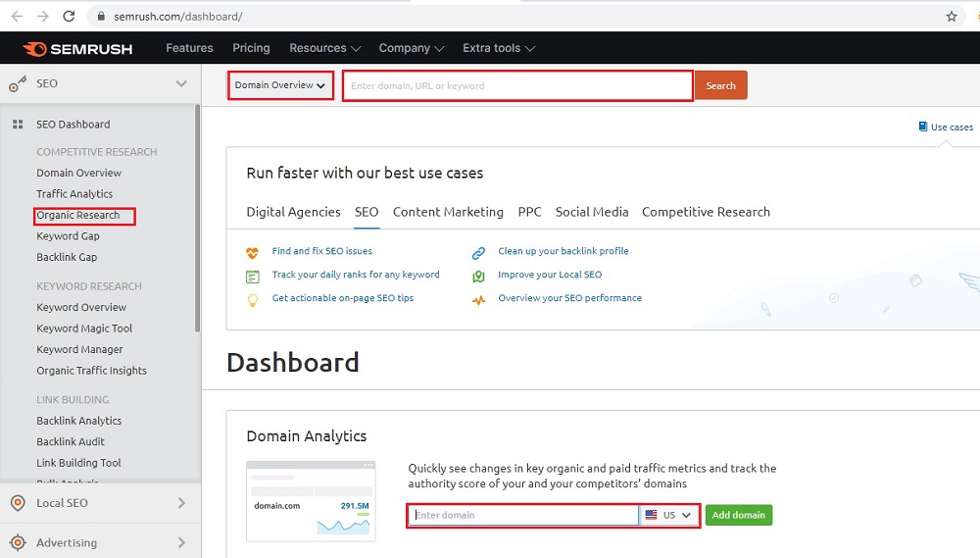Open SEO Dashboard in sidebar
This screenshot has width=980, height=558.
pos(73,125)
